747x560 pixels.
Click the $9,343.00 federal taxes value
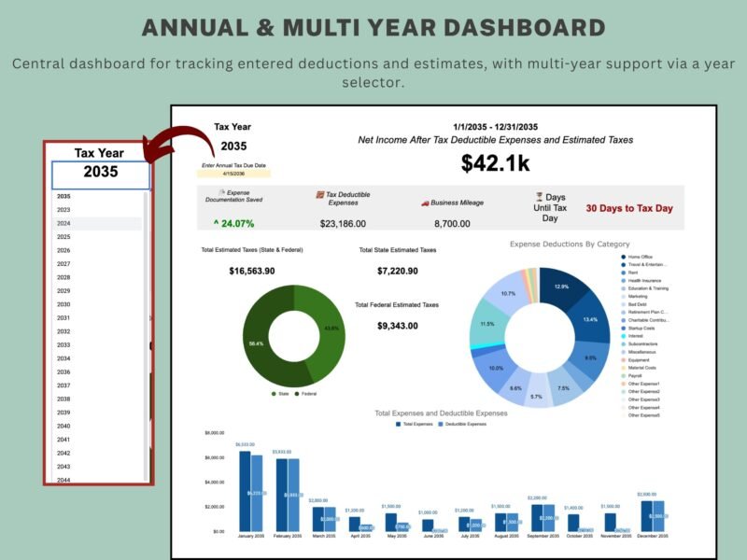click(398, 326)
